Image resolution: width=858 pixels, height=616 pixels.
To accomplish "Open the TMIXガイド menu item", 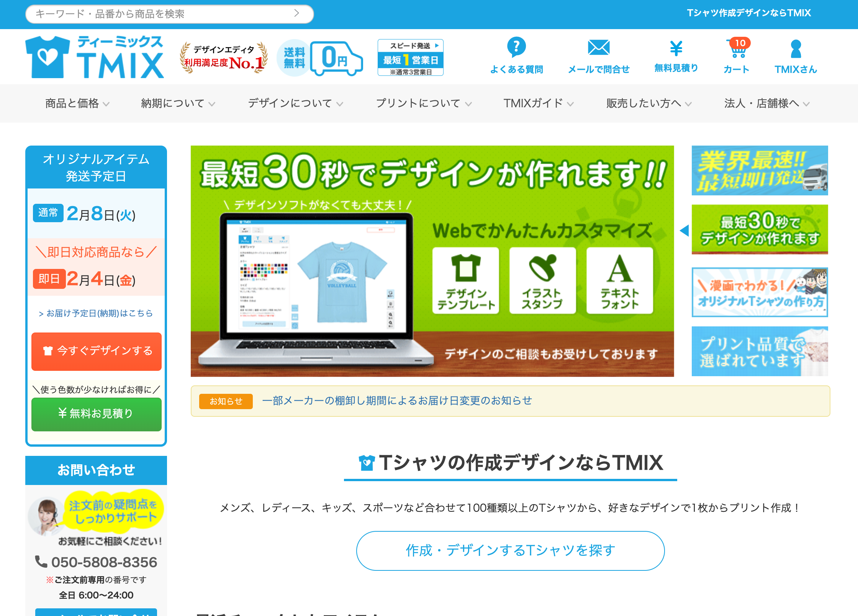I will click(x=538, y=103).
